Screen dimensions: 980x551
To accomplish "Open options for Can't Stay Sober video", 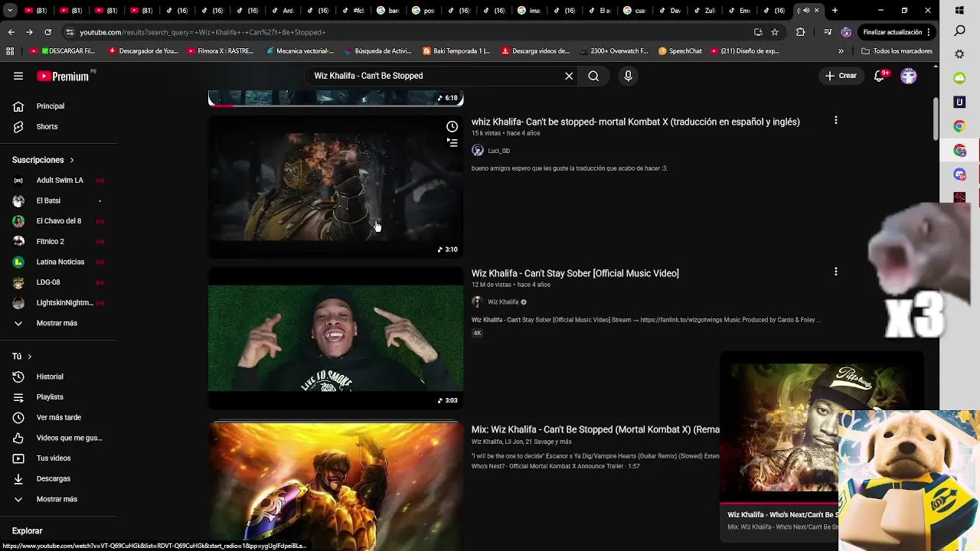I will 835,272.
